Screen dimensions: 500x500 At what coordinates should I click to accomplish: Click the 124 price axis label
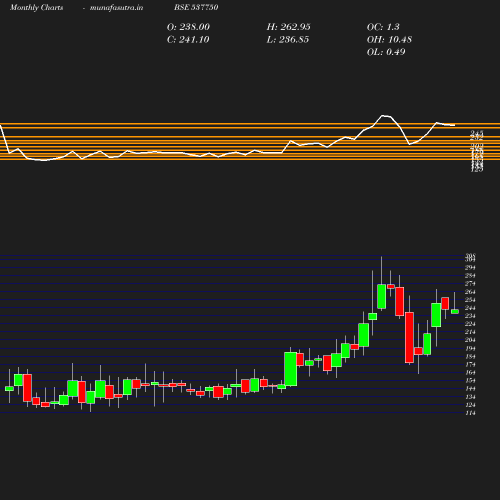[470, 405]
